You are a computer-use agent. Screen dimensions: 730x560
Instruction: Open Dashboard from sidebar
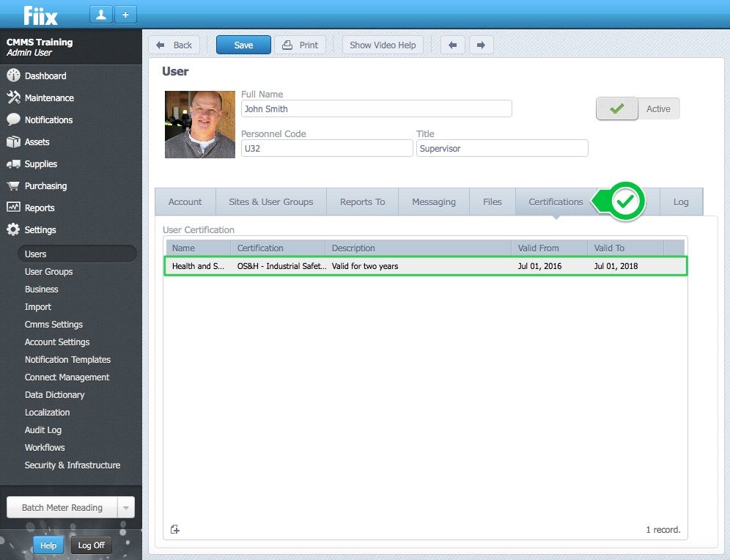coord(45,76)
